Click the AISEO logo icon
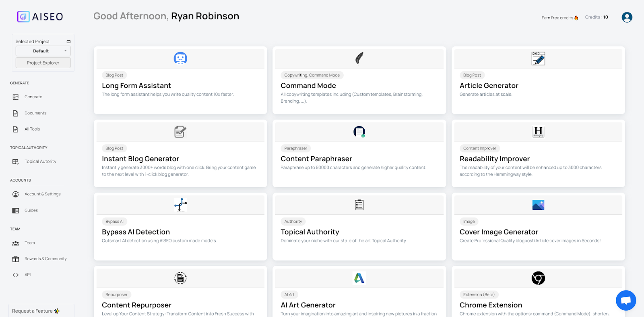The width and height of the screenshot is (644, 317). [23, 17]
